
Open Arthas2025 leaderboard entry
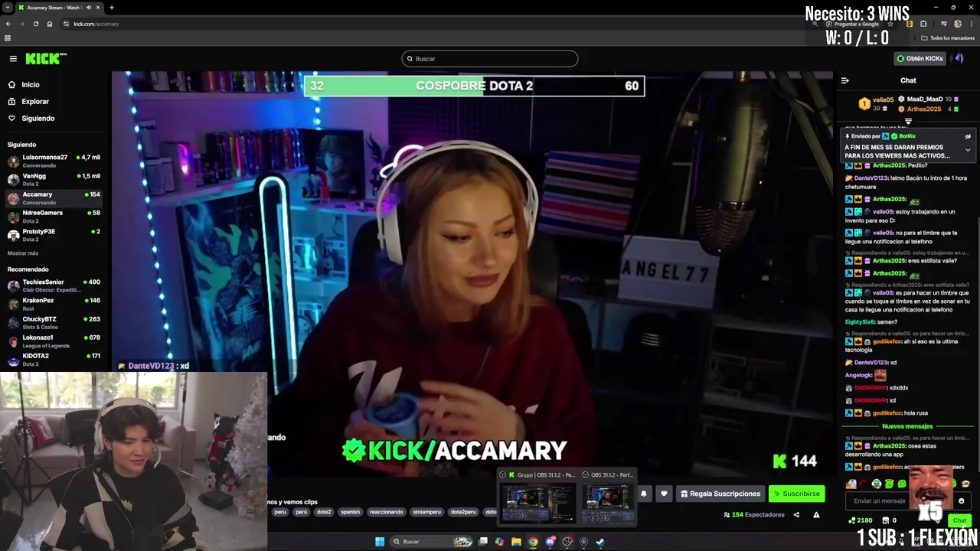click(x=928, y=109)
